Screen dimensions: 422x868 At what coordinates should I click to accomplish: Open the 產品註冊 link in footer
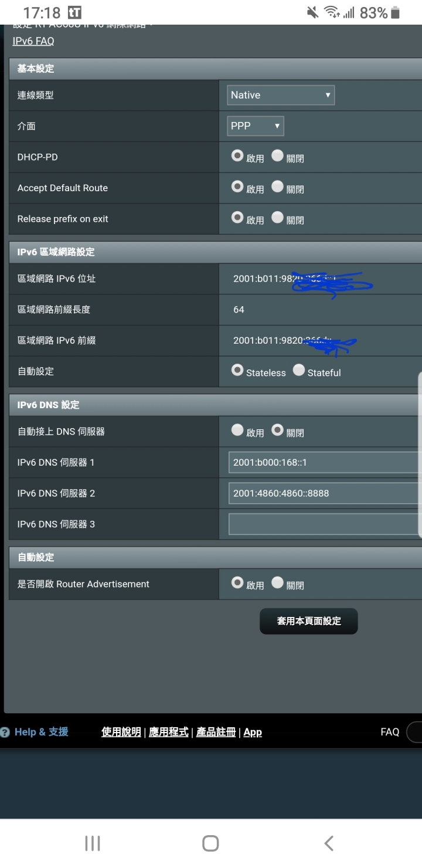(216, 732)
